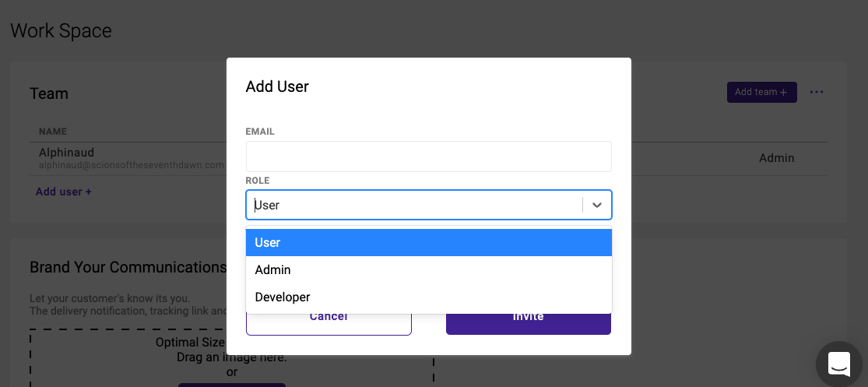
Task: Select the Alphinaud name in Team table
Action: [66, 153]
